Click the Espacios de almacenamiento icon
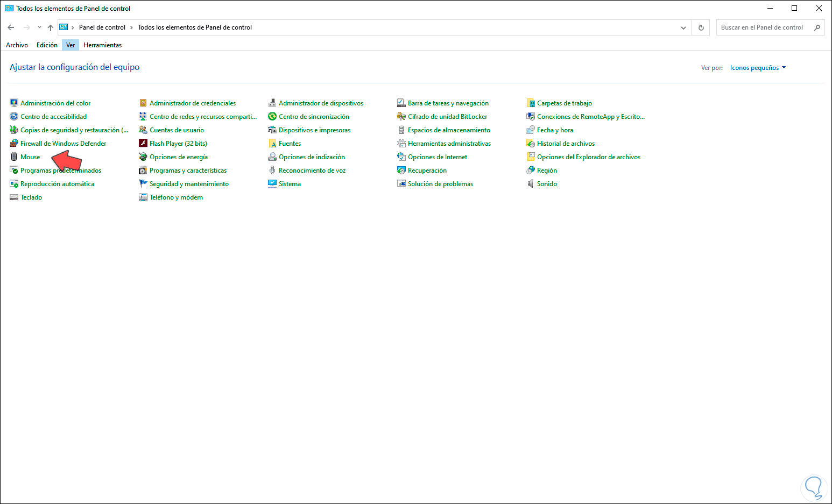Screen dimensions: 832x504 pyautogui.click(x=401, y=130)
